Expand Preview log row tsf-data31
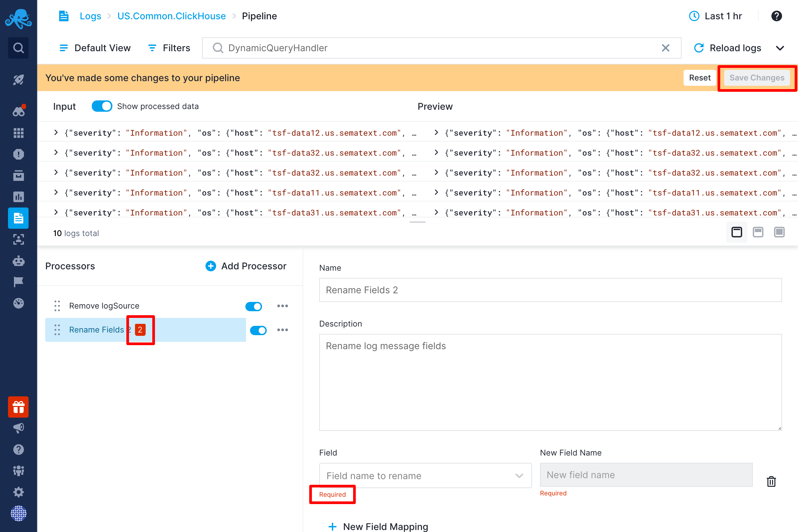 point(436,212)
